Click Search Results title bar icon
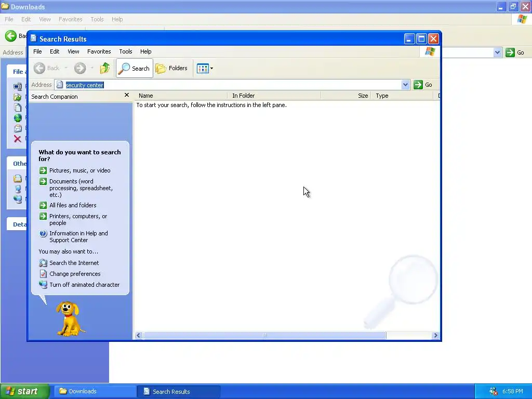Viewport: 532px width, 399px height. (34, 38)
